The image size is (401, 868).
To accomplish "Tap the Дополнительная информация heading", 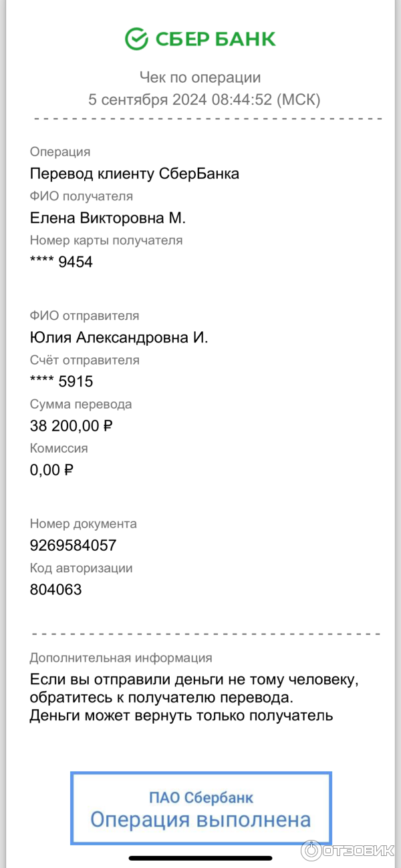I will [x=120, y=658].
